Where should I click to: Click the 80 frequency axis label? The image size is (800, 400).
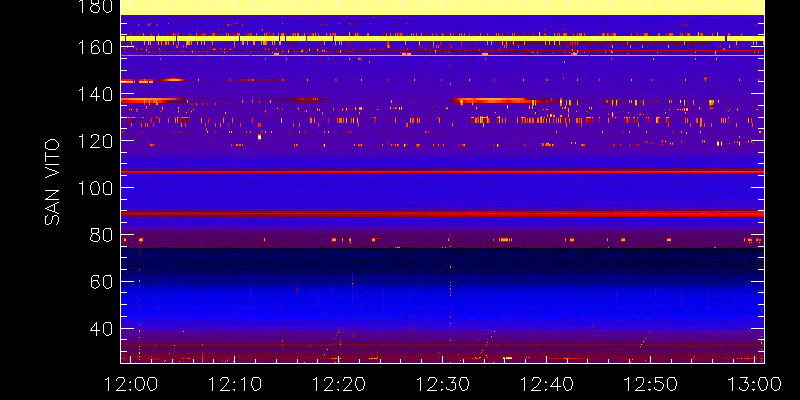click(101, 235)
